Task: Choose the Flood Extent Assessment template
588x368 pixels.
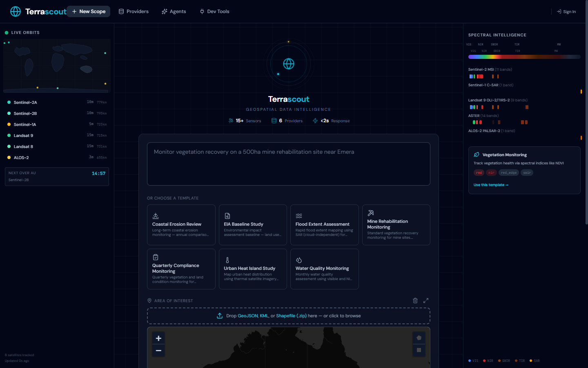Action: coord(325,225)
